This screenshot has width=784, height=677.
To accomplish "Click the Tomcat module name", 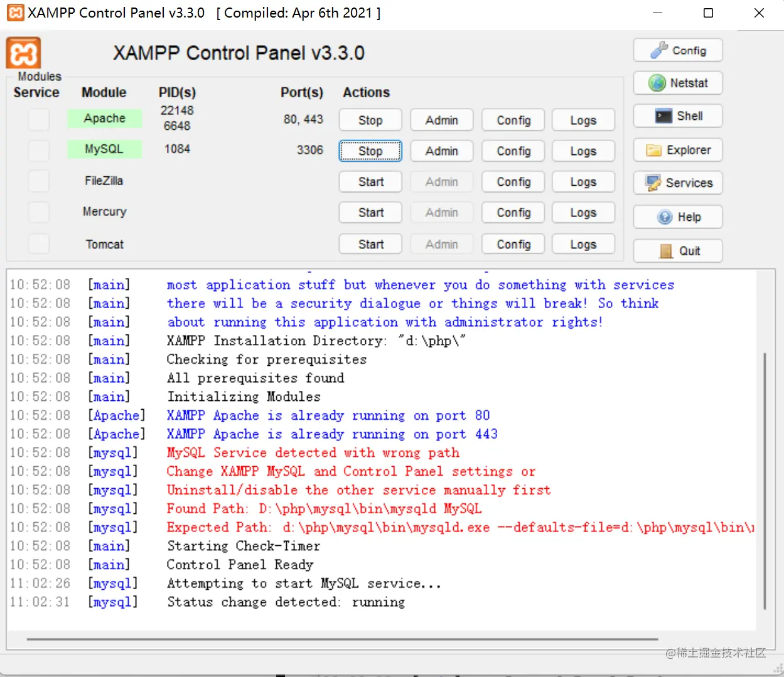I will [x=105, y=244].
